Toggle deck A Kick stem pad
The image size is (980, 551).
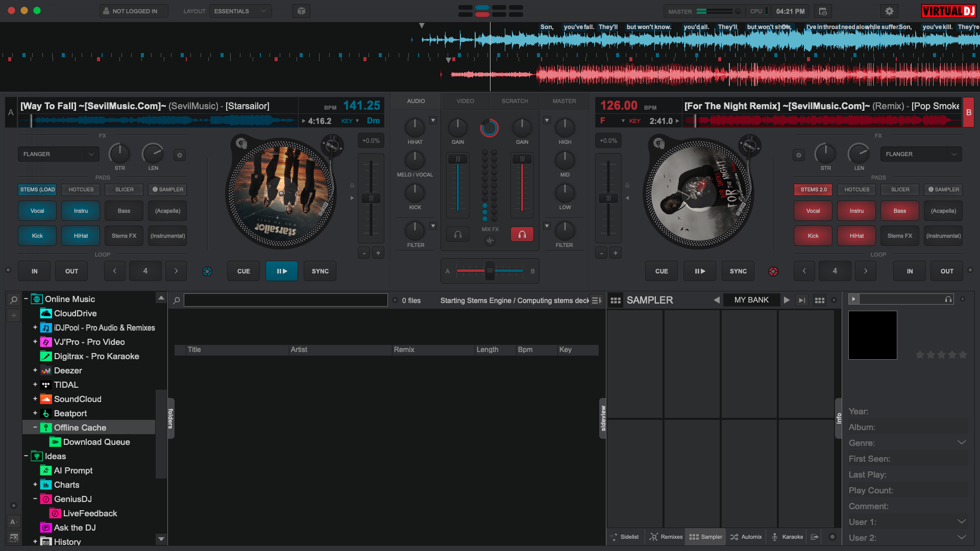(37, 236)
